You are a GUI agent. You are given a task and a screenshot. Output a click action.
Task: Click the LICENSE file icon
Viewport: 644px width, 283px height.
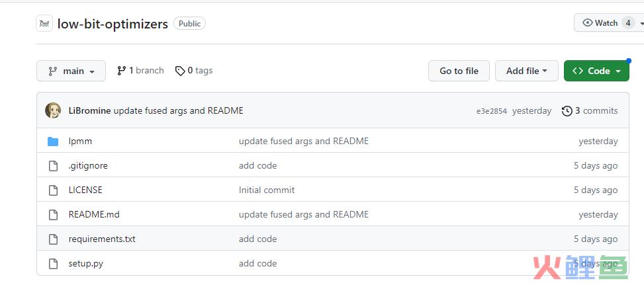54,190
